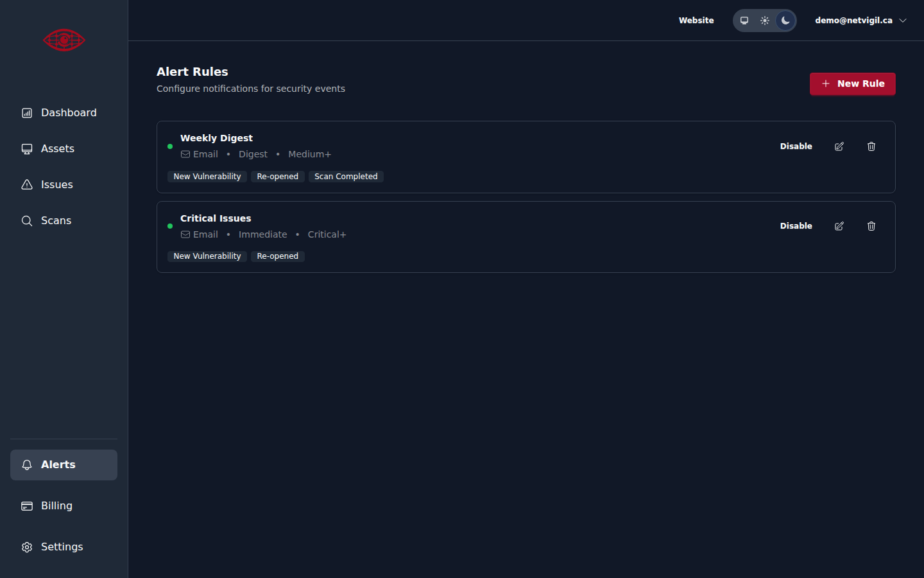Click the Dashboard chart icon
Viewport: 924px width, 578px height.
27,113
